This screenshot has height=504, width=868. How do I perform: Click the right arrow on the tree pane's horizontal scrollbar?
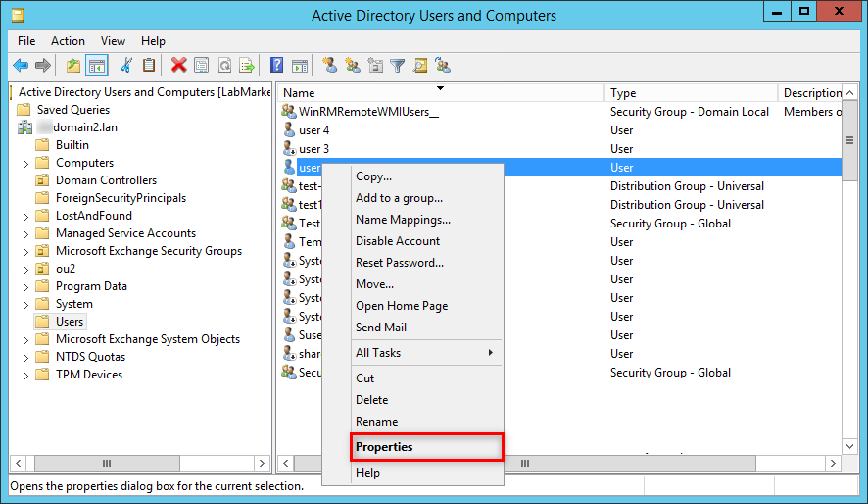point(262,463)
